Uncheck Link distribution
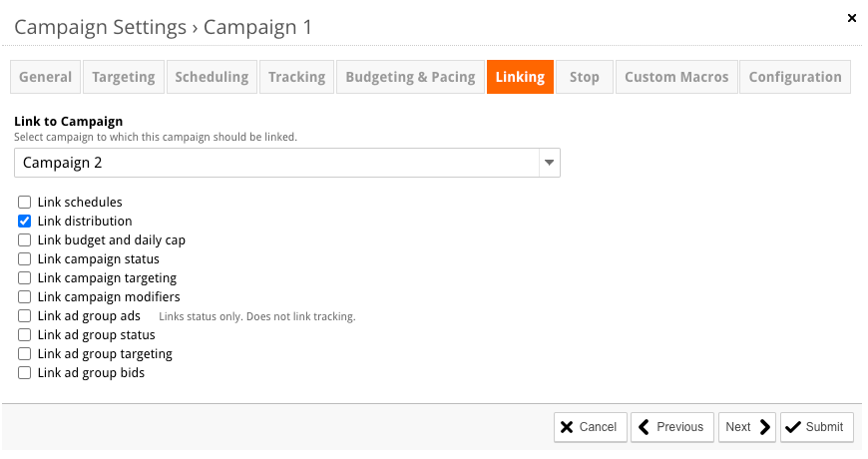This screenshot has width=868, height=459. pyautogui.click(x=24, y=221)
